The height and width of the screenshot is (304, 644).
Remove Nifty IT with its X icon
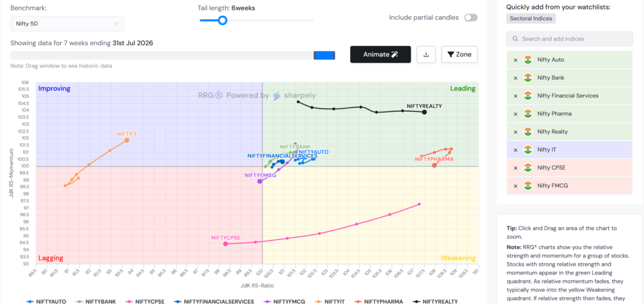coord(516,149)
